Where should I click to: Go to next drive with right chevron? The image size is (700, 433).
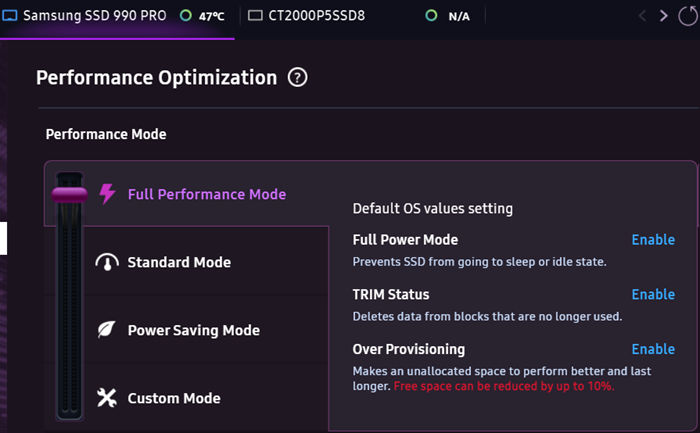[663, 16]
